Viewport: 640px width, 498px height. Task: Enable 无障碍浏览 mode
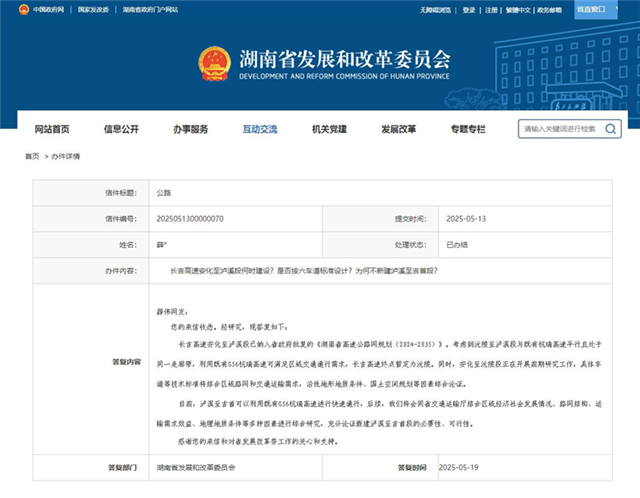(x=436, y=10)
